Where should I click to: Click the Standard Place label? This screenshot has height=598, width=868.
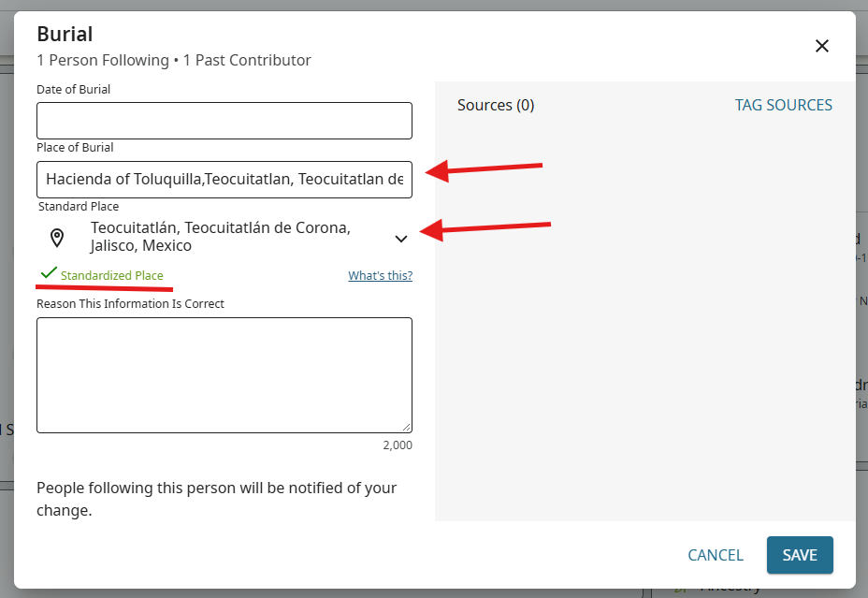[x=79, y=207]
